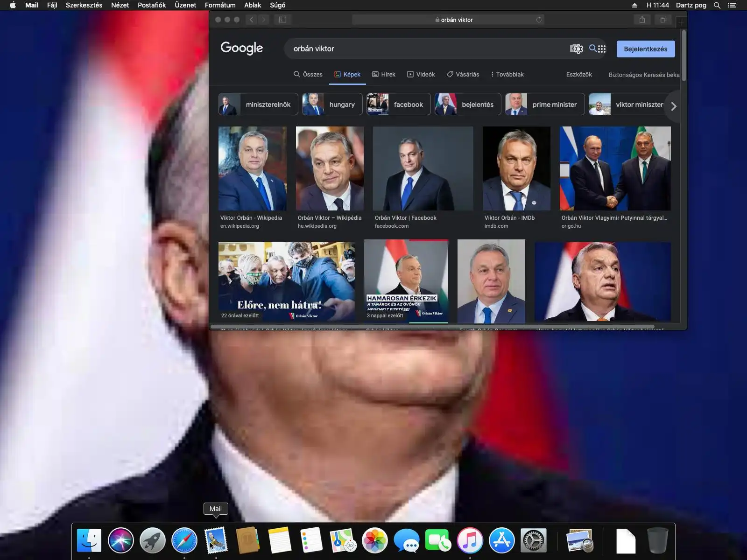The width and height of the screenshot is (747, 560).
Task: Open the Apple menu
Action: coord(13,5)
